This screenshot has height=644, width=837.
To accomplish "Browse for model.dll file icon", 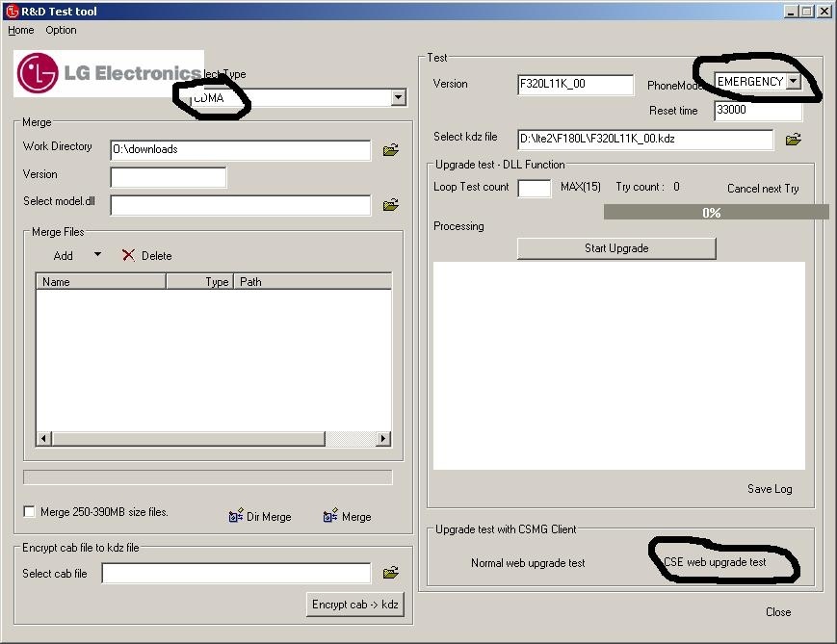I will 391,205.
